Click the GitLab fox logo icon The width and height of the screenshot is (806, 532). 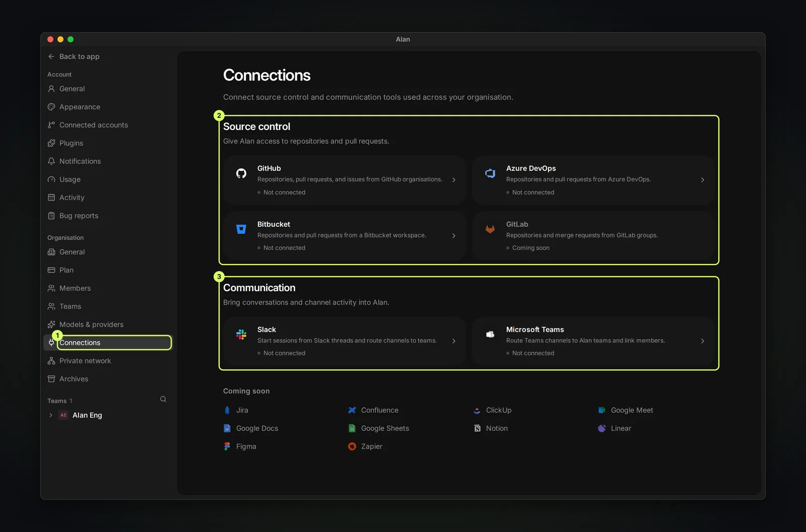point(490,229)
